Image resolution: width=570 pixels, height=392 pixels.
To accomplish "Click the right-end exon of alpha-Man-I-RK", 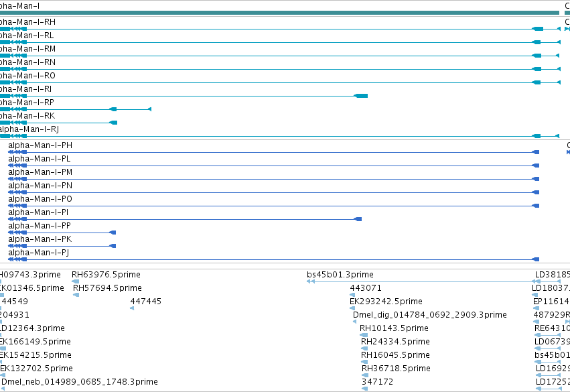I will [113, 123].
